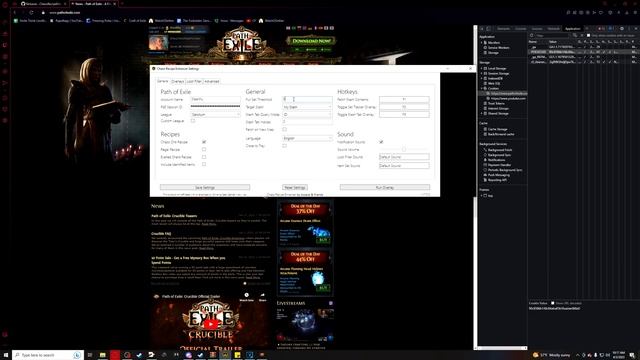Viewport: 640px width, 360px height.
Task: Click the PoE Session ID field
Action: (x=215, y=107)
